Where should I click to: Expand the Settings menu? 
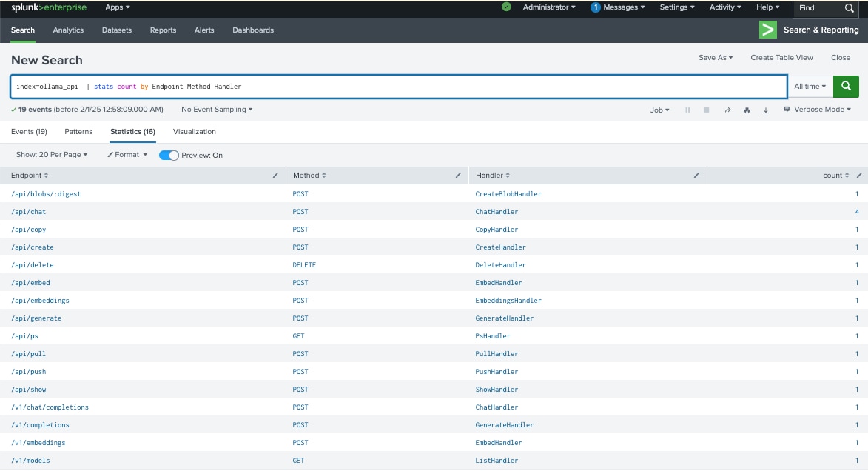(677, 7)
